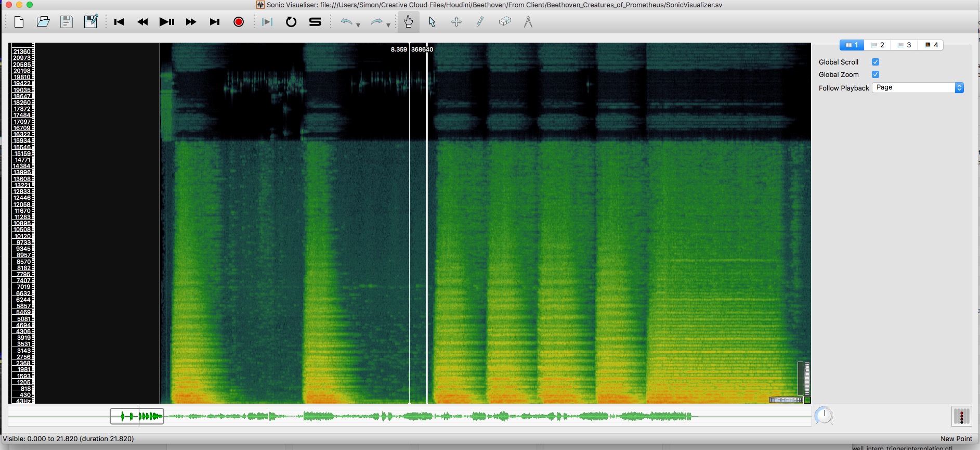This screenshot has width=980, height=450.
Task: Open the Undo history dropdown arrow
Action: [x=358, y=24]
